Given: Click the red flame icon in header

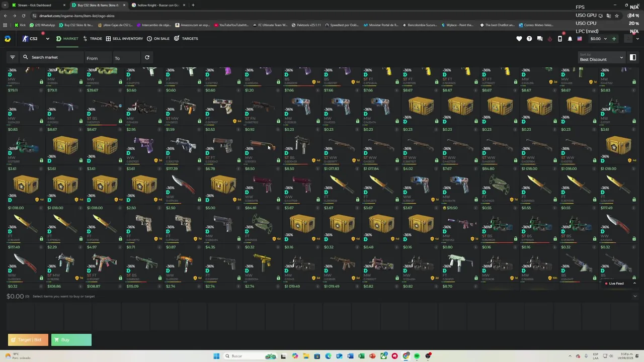Looking at the screenshot, I should pyautogui.click(x=550, y=39).
